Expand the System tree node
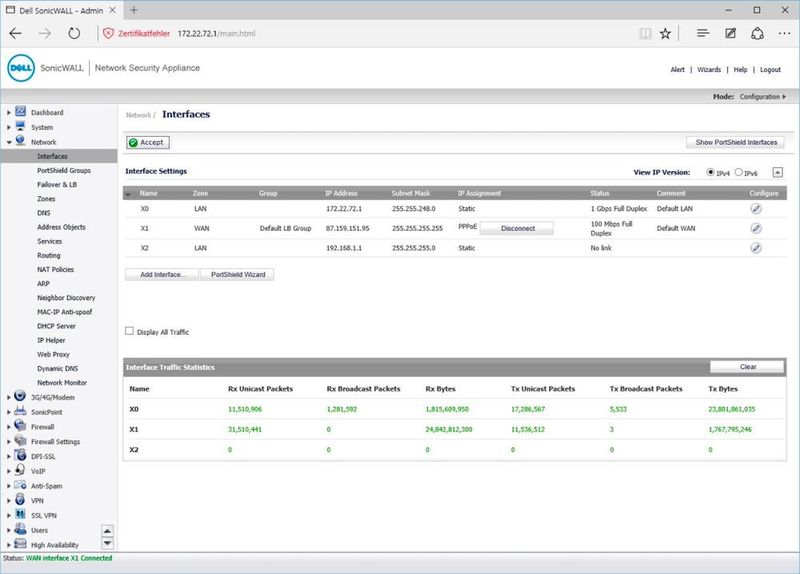 (x=9, y=128)
